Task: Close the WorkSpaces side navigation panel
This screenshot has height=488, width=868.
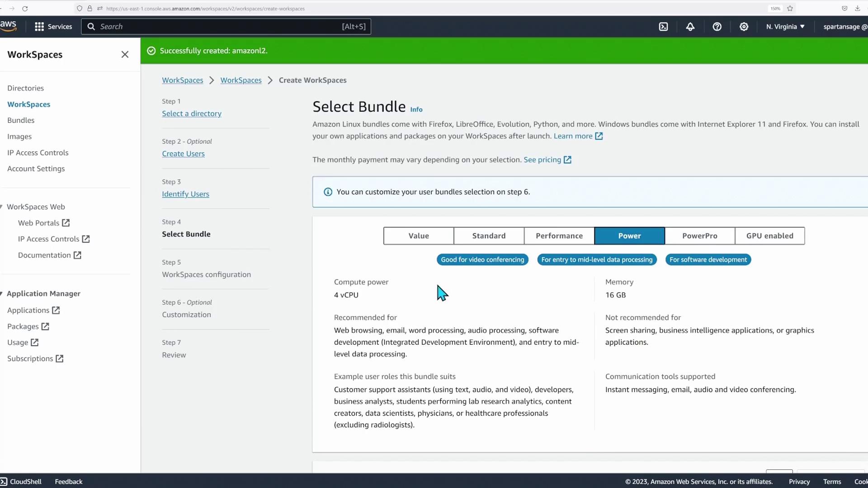Action: pos(125,55)
